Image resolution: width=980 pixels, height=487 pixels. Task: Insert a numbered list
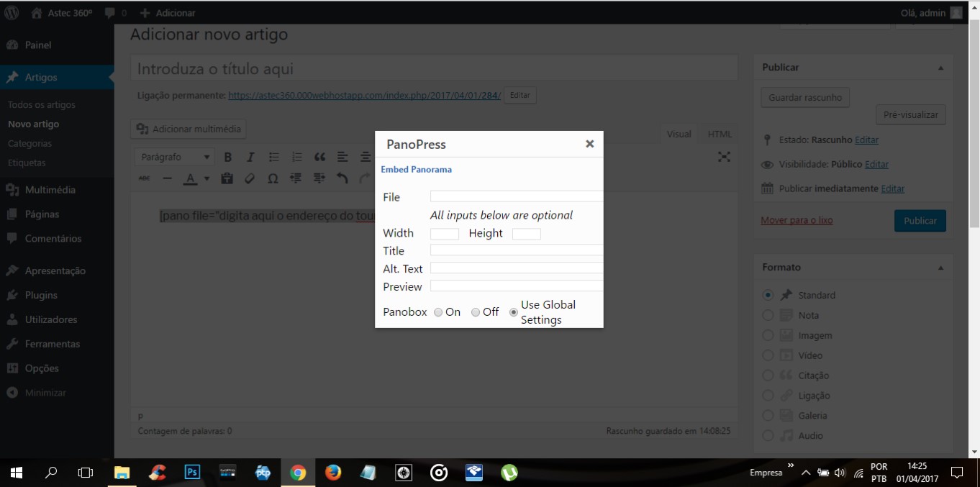coord(296,158)
